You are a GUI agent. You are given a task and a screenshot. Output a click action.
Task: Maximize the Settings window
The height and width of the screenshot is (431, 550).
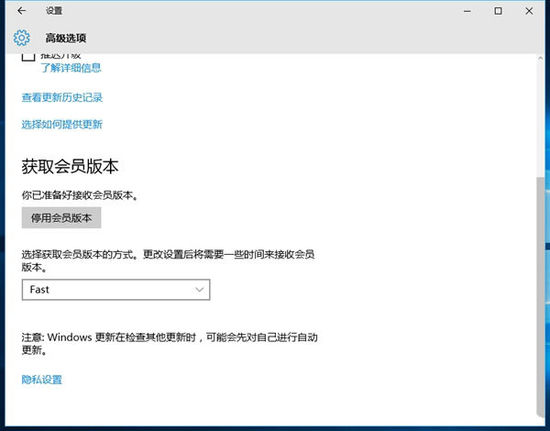pos(498,11)
